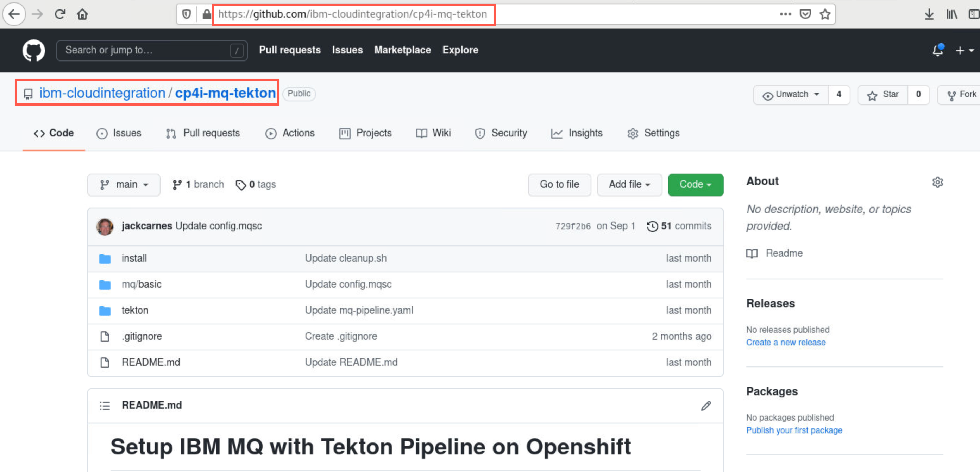Expand the main branch selector

(124, 185)
